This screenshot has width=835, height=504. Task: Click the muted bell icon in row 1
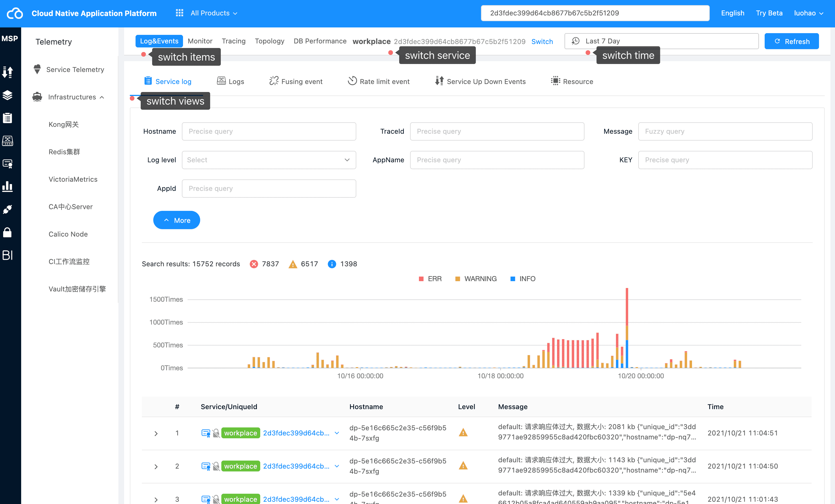(216, 433)
